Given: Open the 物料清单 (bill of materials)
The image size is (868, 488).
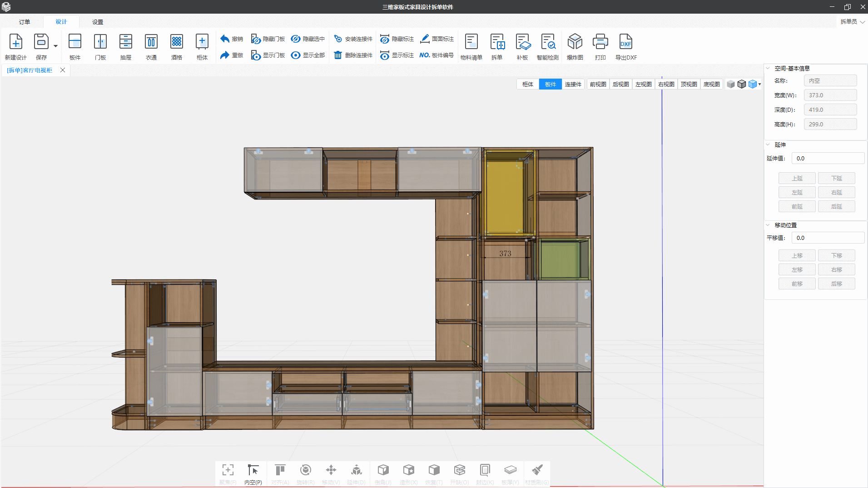Looking at the screenshot, I should [x=471, y=42].
